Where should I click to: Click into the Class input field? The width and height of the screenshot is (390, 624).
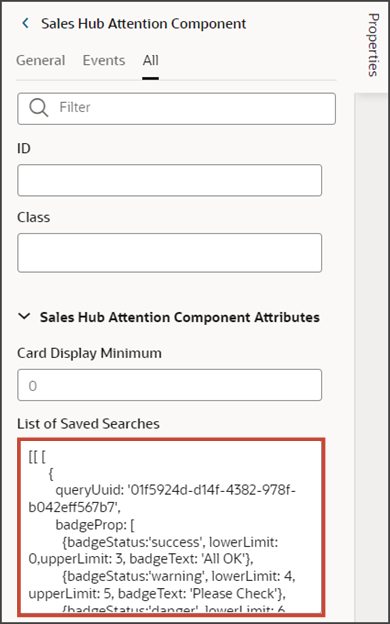tap(170, 253)
